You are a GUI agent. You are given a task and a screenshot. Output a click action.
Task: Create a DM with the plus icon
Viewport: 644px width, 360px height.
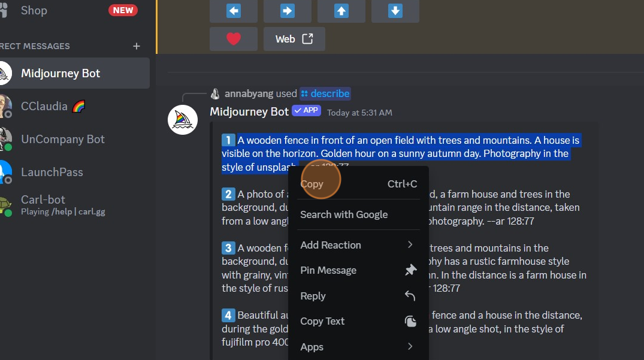point(136,46)
